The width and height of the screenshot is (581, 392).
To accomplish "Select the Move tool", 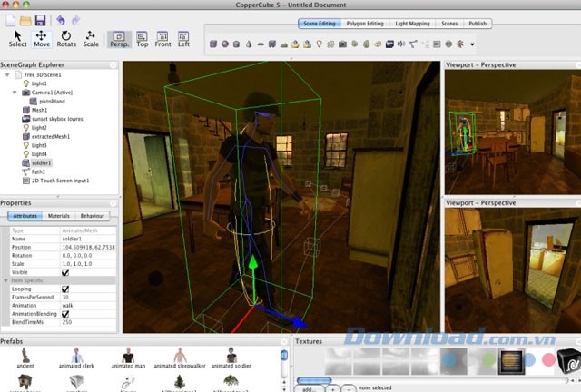I will tap(42, 37).
